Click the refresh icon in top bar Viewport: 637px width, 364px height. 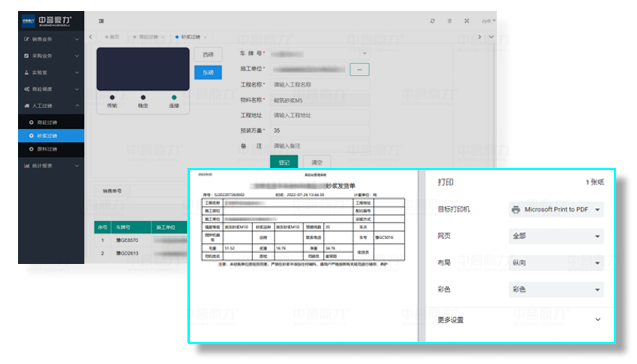pos(432,21)
